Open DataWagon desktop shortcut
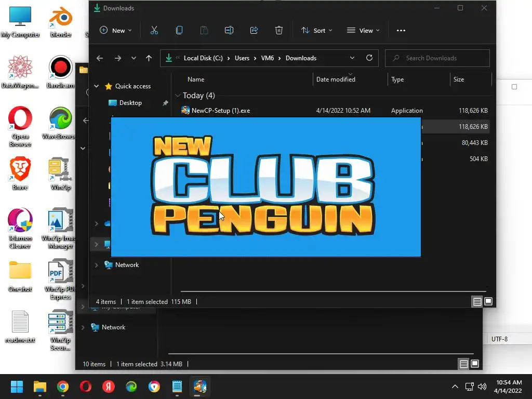This screenshot has height=399, width=532. 20,72
